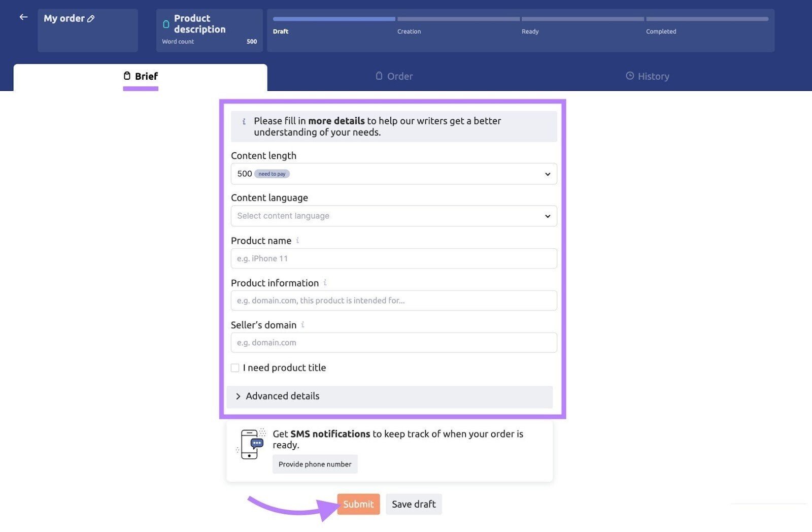The width and height of the screenshot is (812, 532).
Task: Select the Brief tab
Action: (x=141, y=77)
